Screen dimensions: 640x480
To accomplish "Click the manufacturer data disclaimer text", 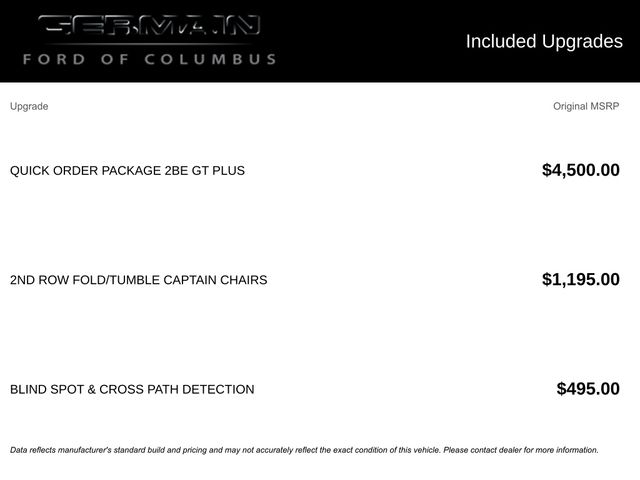I will (304, 450).
